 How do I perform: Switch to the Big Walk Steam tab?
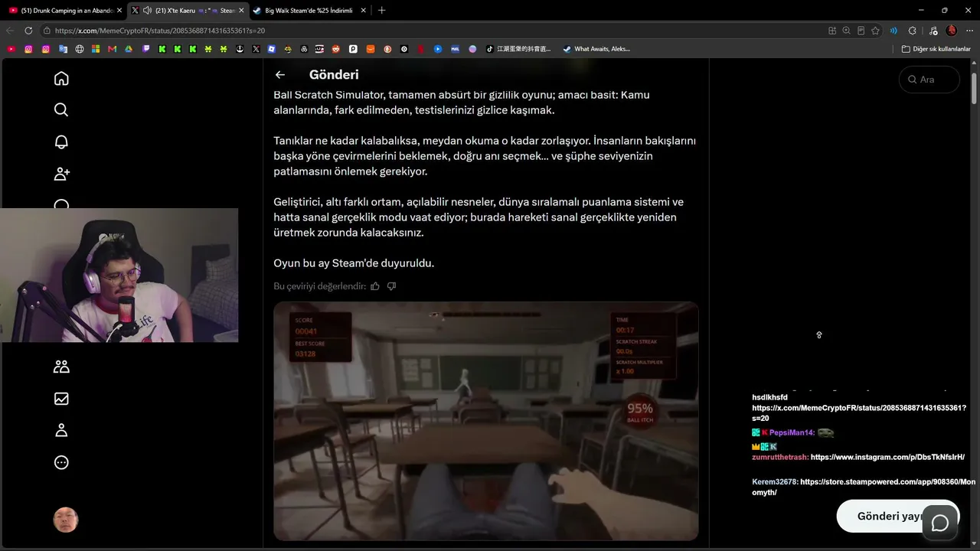[x=309, y=11]
